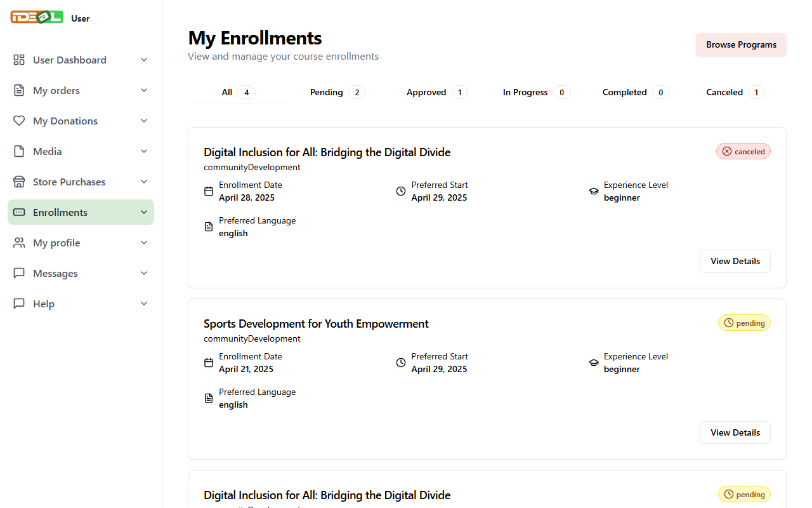Click the canceled status badge
The image size is (812, 508).
click(x=743, y=151)
